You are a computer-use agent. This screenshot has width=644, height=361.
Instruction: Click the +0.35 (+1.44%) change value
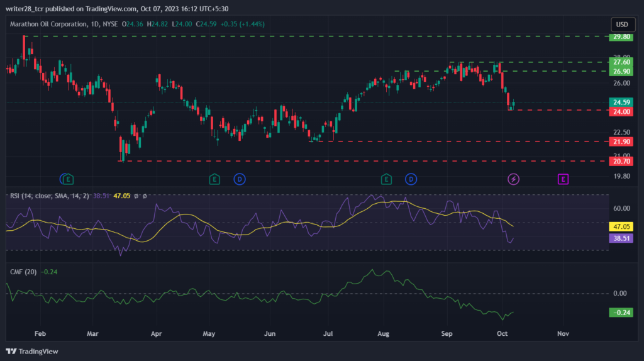(242, 25)
